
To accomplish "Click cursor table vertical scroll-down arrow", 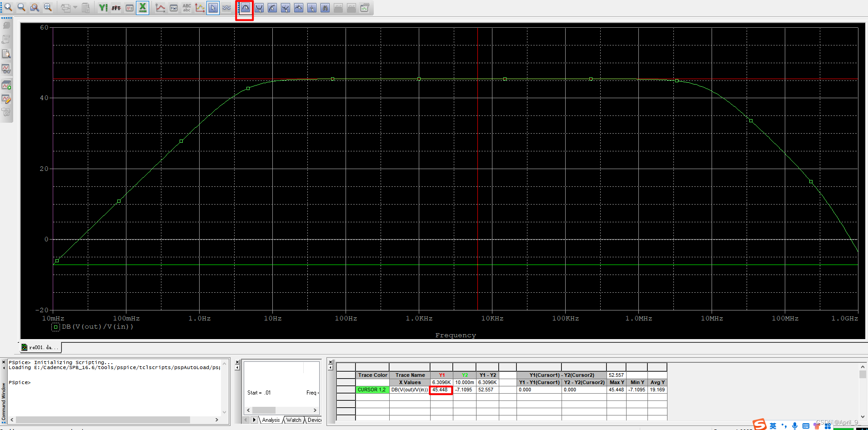I will (x=863, y=416).
